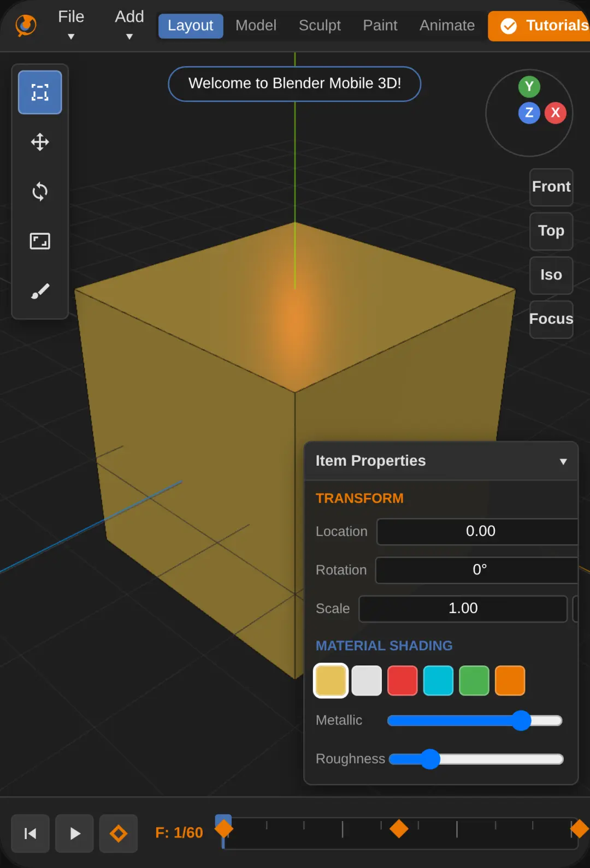
Task: Pick the orange material swatch
Action: click(x=510, y=681)
